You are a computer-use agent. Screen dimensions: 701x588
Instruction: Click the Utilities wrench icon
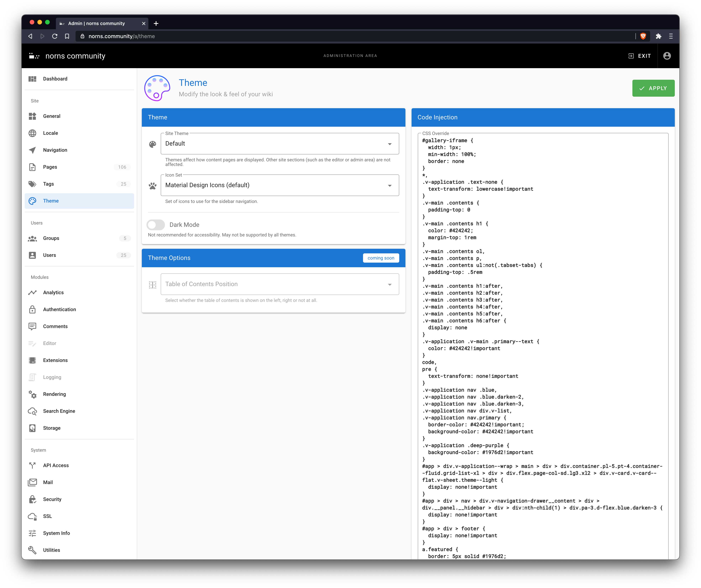32,550
